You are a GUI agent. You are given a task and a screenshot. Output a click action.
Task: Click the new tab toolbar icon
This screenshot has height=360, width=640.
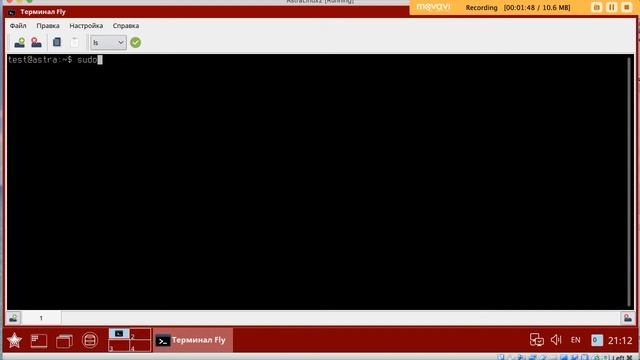click(19, 42)
